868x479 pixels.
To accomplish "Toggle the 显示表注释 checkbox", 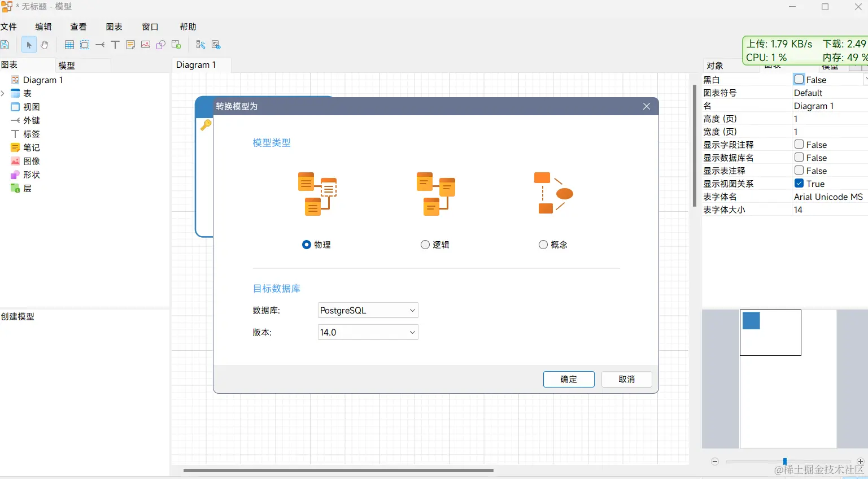I will point(799,171).
